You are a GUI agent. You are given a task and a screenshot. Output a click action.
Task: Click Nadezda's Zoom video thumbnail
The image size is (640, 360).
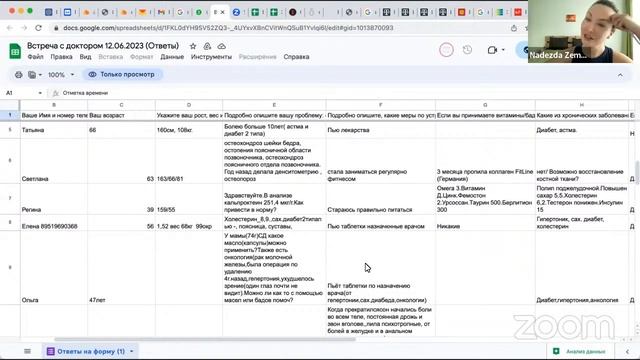coord(580,31)
